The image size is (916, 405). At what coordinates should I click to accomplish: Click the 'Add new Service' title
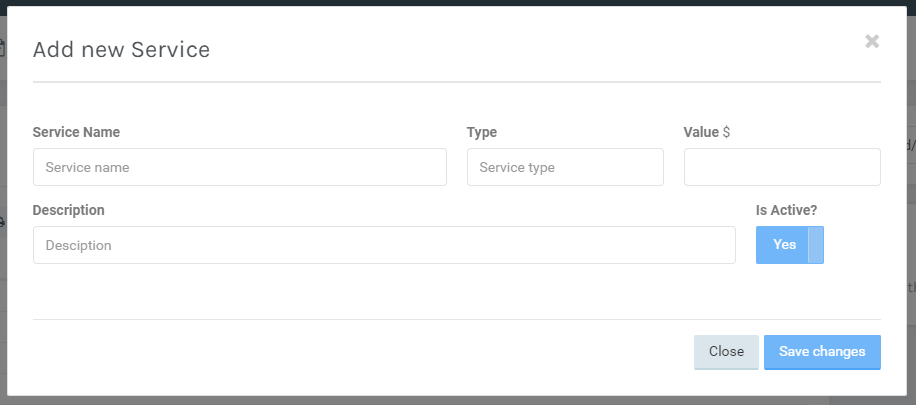pyautogui.click(x=121, y=49)
